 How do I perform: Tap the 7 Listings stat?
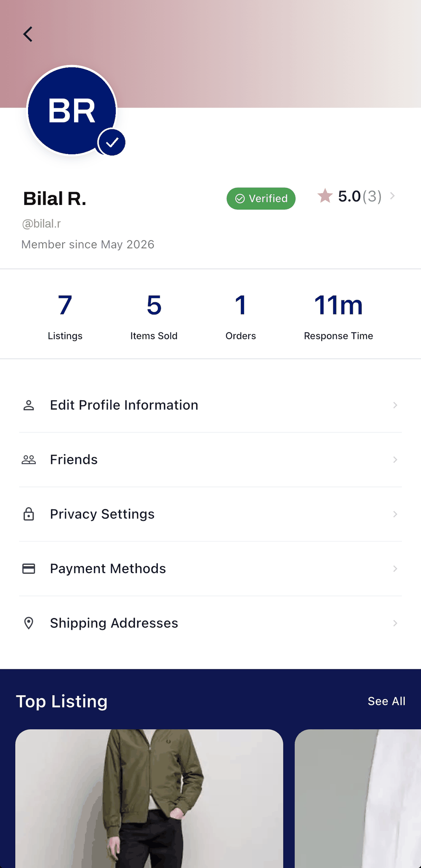click(x=65, y=317)
